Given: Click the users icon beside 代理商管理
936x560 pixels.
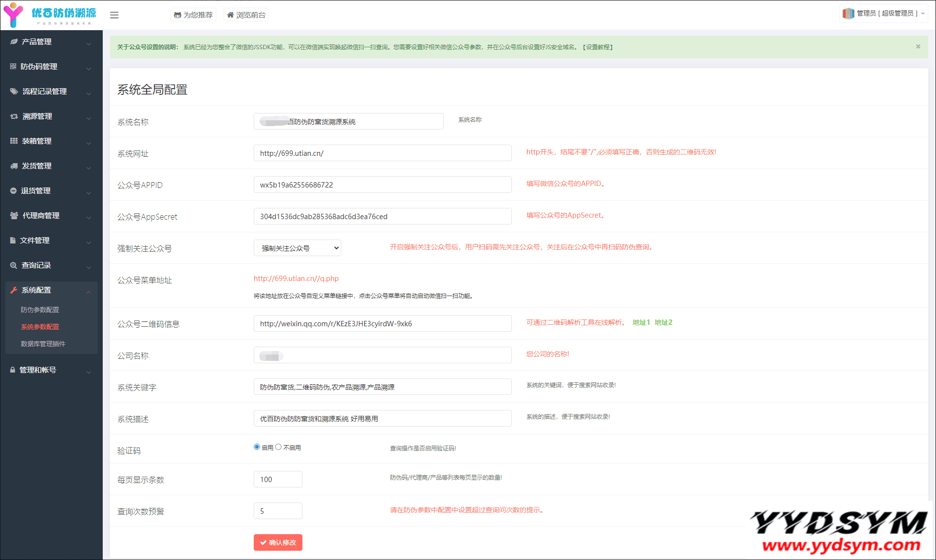Looking at the screenshot, I should click(x=14, y=215).
